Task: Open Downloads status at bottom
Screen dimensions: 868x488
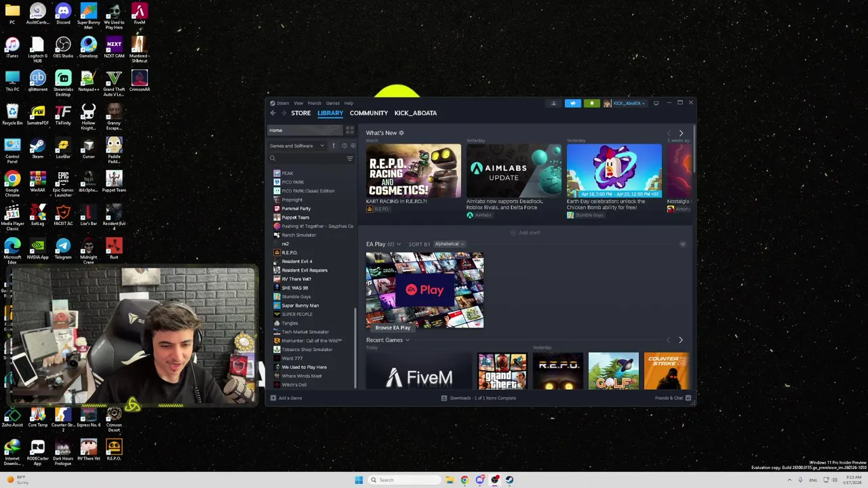Action: click(479, 399)
